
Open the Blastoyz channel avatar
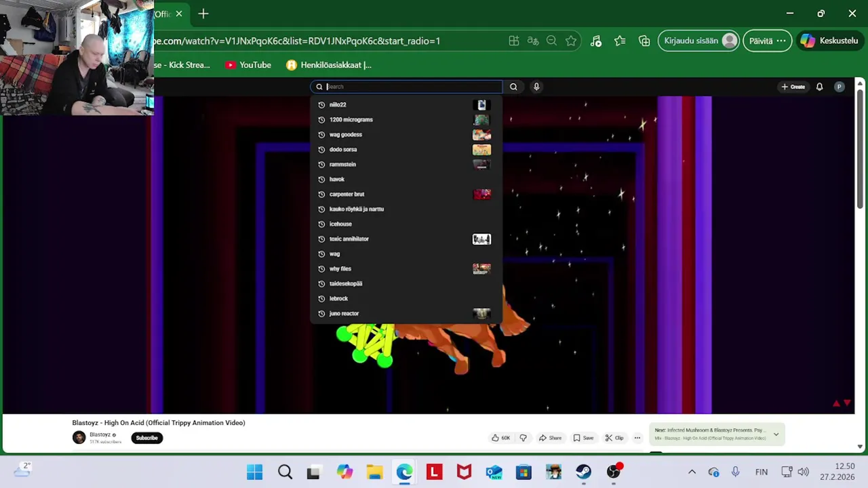[79, 438]
